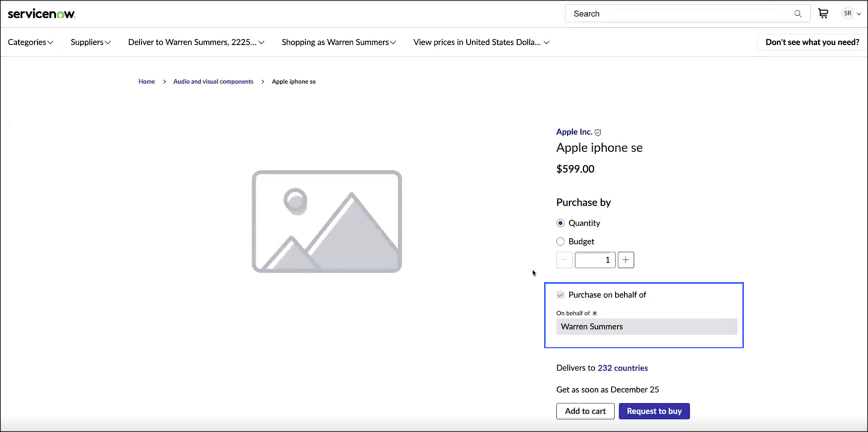Click Get as soon as December 25 text

click(608, 389)
